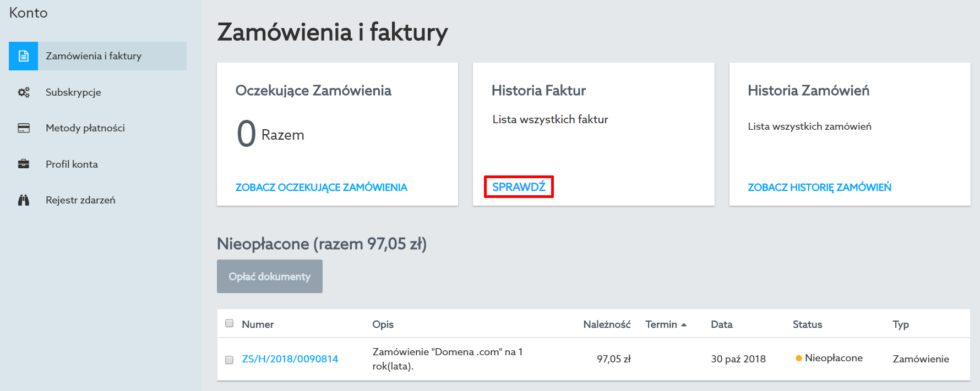Check the box for order ZS/H/2018/0090814
980x391 pixels.
(230, 360)
